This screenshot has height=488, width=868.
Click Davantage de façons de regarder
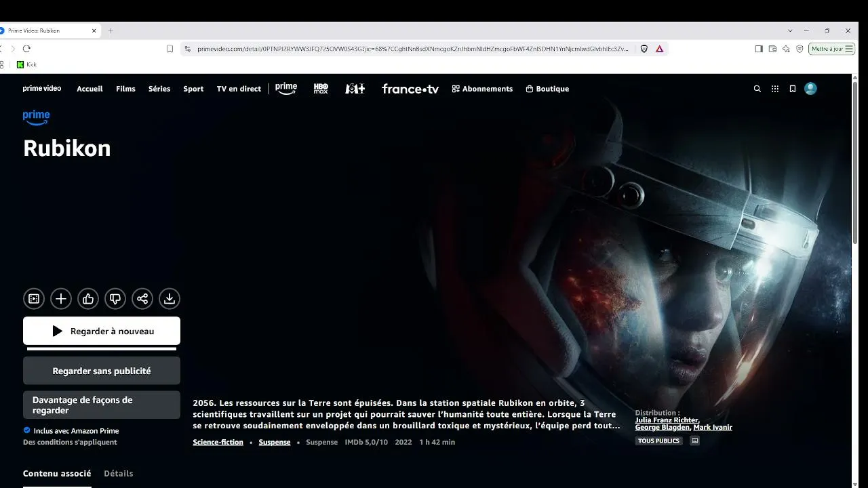(102, 405)
